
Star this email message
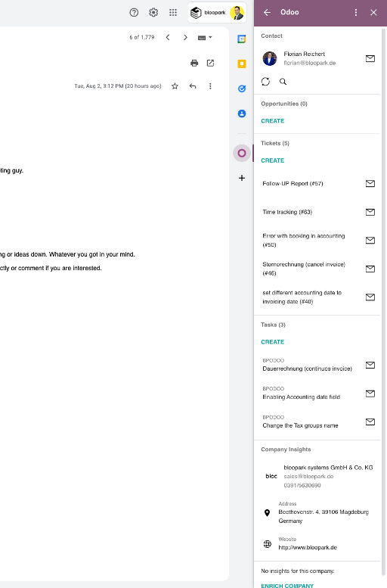175,86
